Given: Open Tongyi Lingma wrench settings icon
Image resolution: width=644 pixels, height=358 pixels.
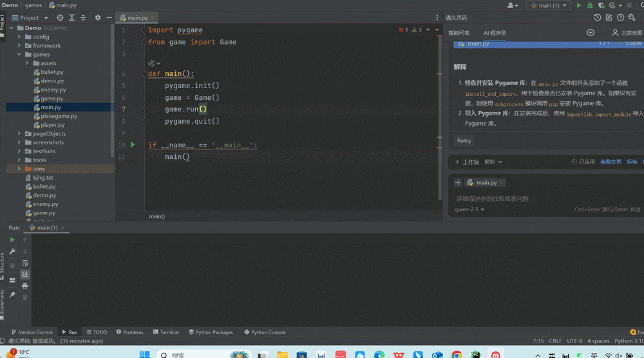Looking at the screenshot, I should pos(632,18).
